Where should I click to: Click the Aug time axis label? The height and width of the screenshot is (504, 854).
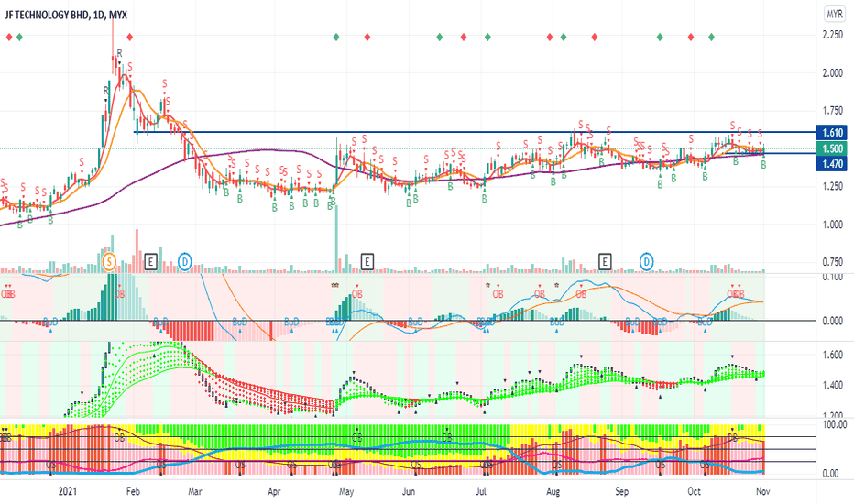553,491
